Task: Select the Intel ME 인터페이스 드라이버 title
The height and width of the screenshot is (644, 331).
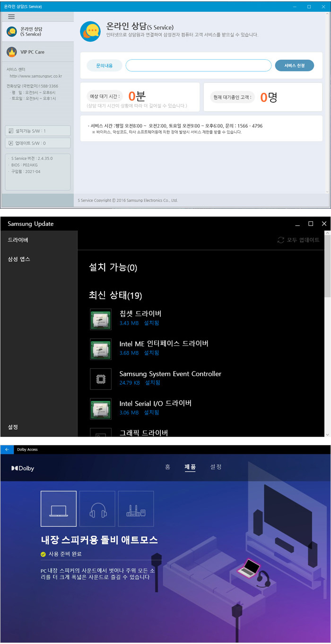Action: tap(164, 344)
